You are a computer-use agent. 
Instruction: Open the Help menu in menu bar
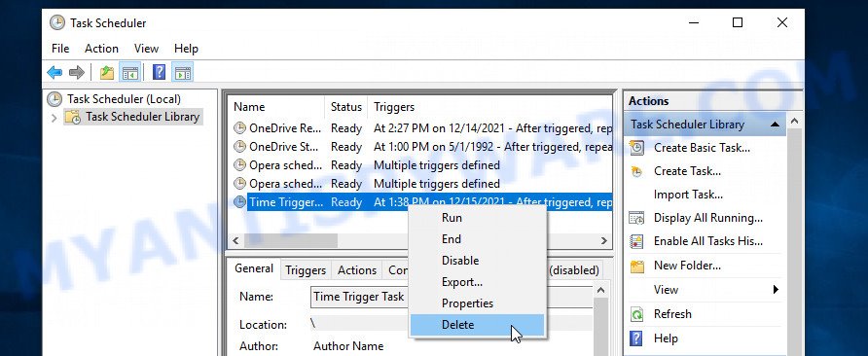click(186, 49)
